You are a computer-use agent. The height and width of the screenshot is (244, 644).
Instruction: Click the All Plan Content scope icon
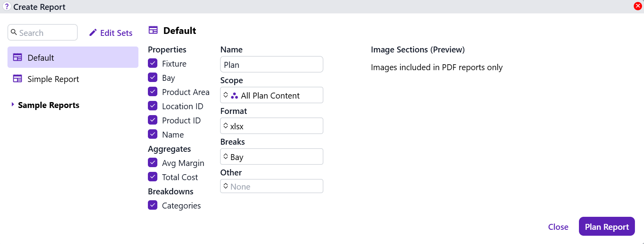[x=234, y=96]
